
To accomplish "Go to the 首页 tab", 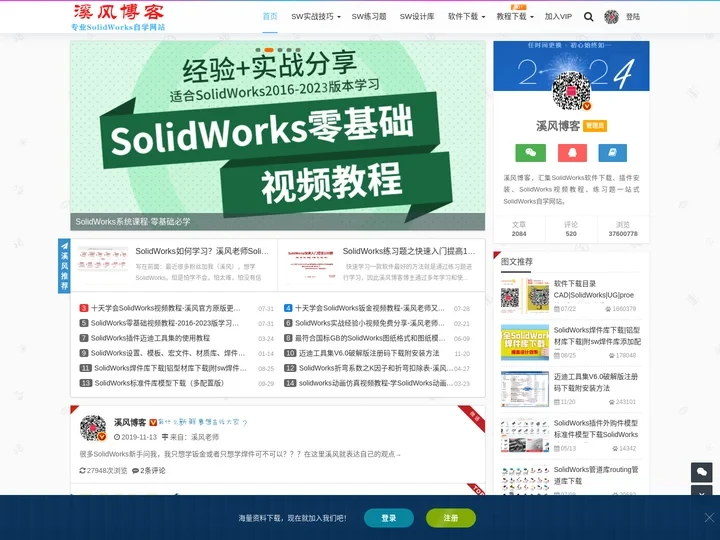I will (x=270, y=17).
